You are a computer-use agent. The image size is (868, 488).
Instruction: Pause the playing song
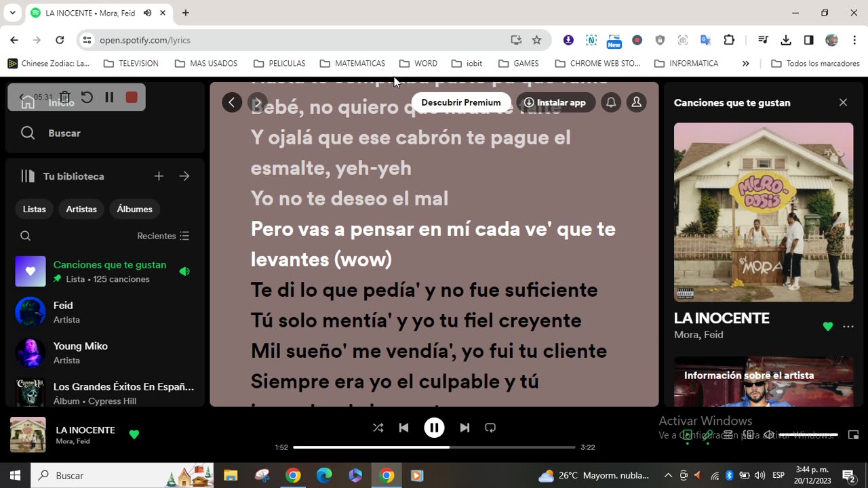434,428
